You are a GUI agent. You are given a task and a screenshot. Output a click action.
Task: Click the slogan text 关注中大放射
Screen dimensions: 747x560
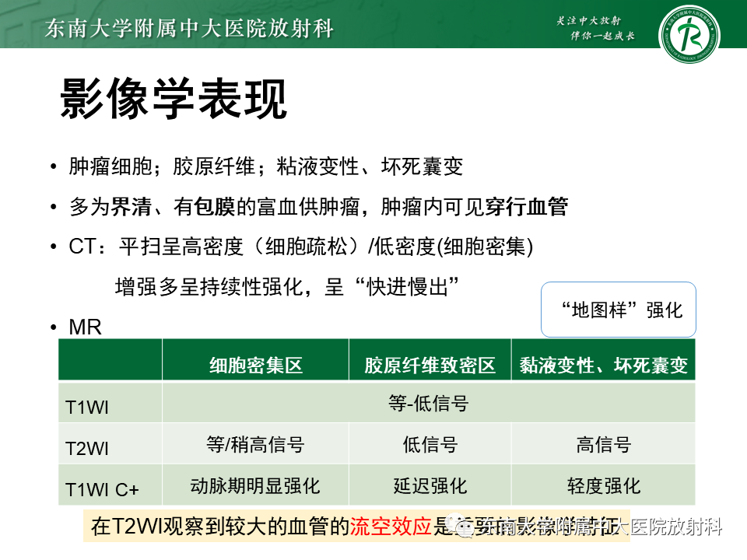click(589, 20)
